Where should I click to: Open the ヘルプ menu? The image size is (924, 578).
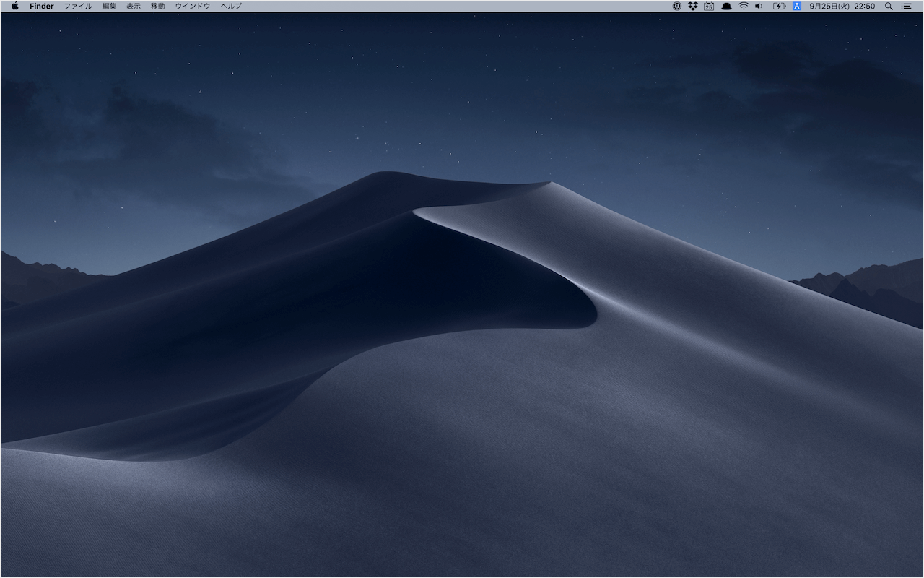pos(231,6)
